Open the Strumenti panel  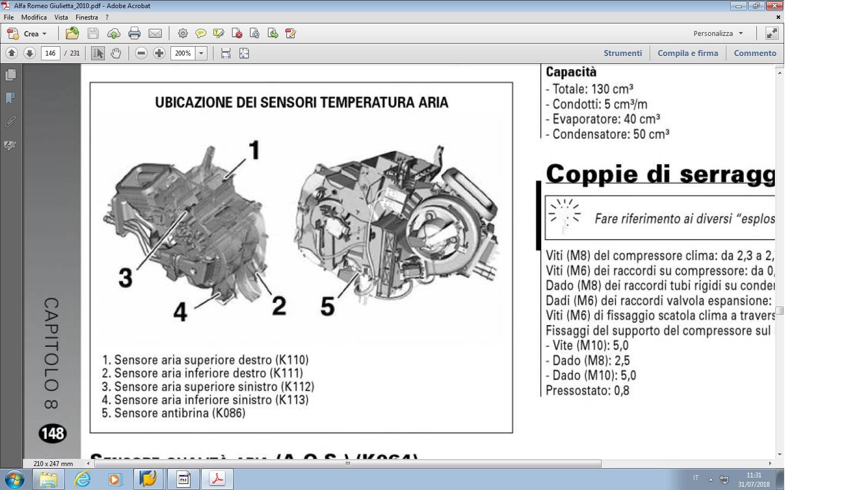(x=622, y=53)
